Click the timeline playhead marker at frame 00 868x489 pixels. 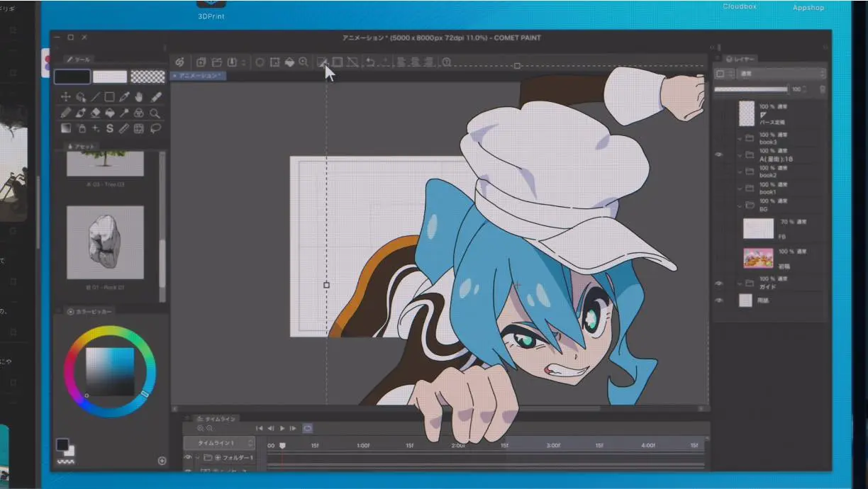(x=282, y=446)
